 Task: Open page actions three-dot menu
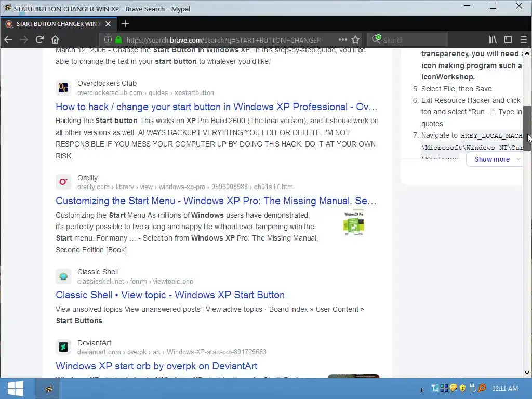pos(343,39)
